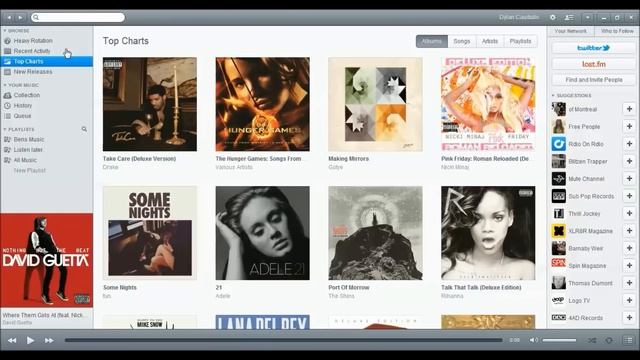Viewport: 640px width, 360px height.
Task: Follow of Montreal with plus button
Action: tap(629, 109)
